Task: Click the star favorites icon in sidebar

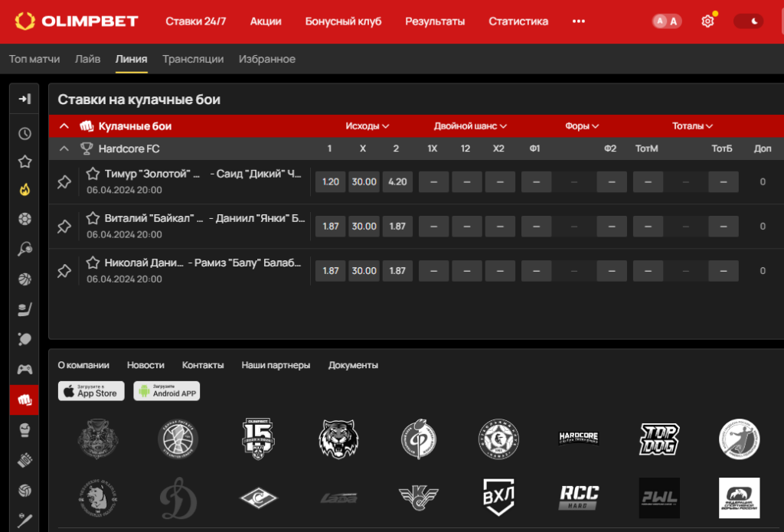Action: [24, 162]
